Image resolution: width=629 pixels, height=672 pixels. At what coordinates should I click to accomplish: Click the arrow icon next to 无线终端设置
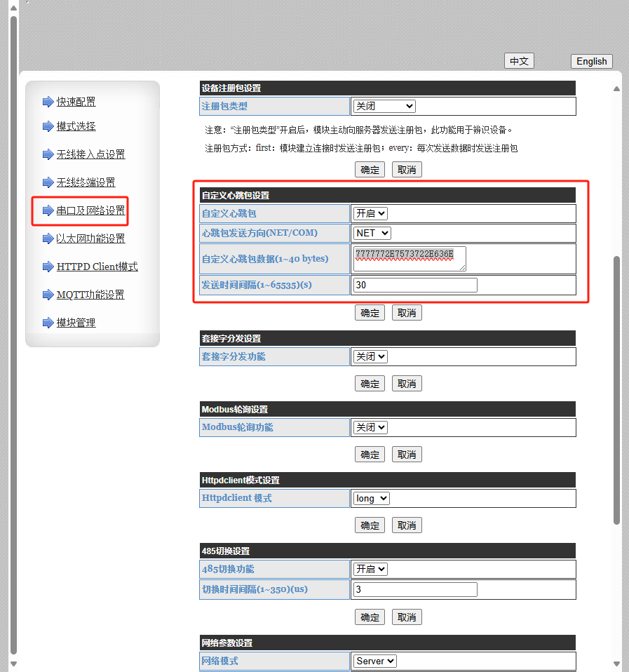tap(48, 182)
